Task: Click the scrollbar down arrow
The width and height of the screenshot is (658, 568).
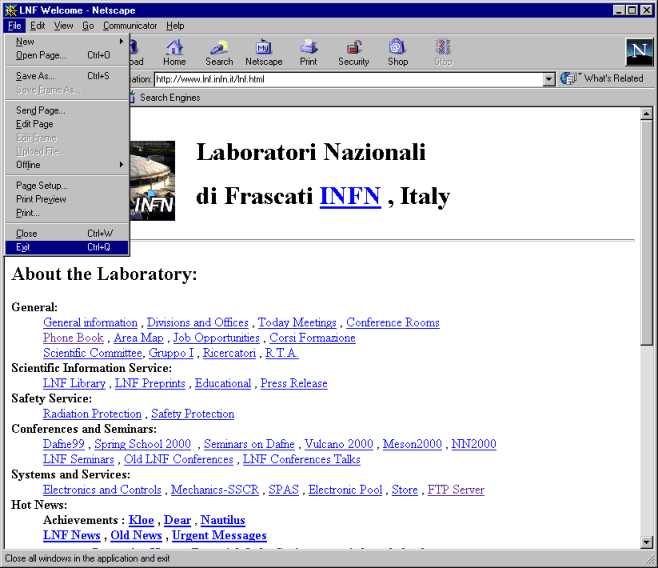Action: (646, 542)
